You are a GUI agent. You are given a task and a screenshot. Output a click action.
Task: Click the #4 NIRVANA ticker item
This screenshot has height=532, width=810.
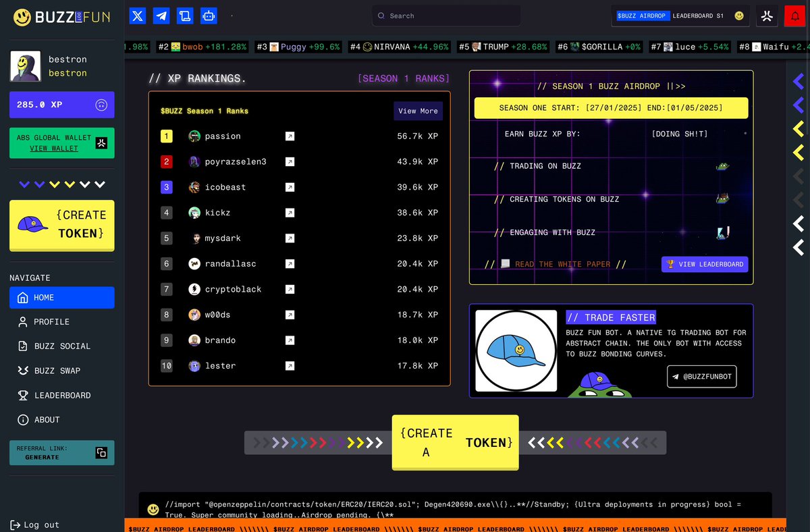click(x=398, y=47)
